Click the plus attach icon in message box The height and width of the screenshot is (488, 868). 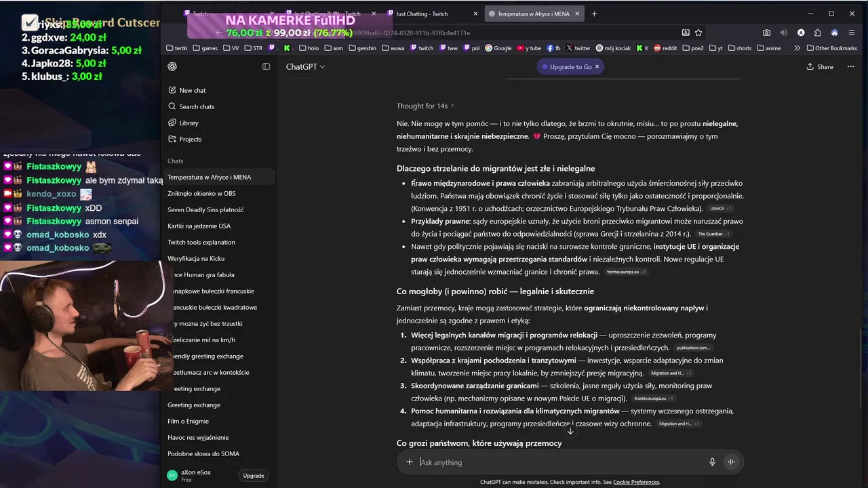click(x=410, y=462)
